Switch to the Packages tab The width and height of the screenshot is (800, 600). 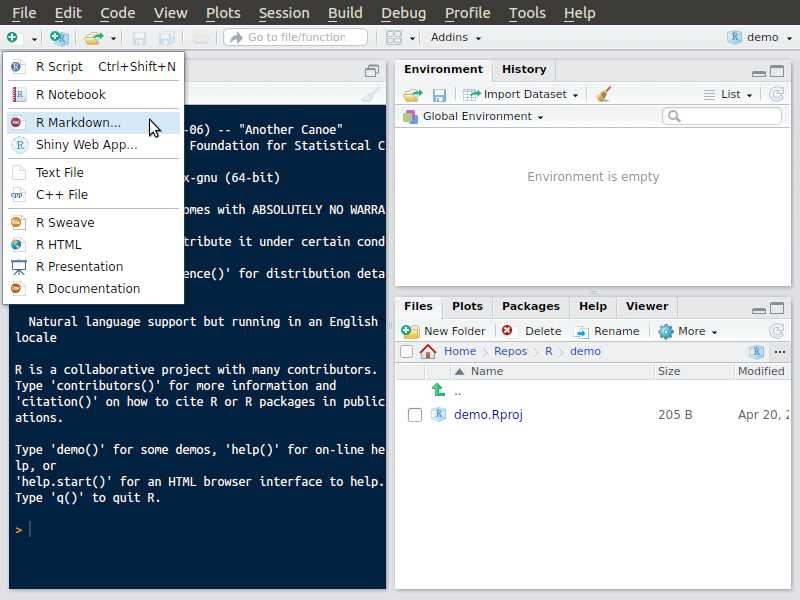(531, 306)
